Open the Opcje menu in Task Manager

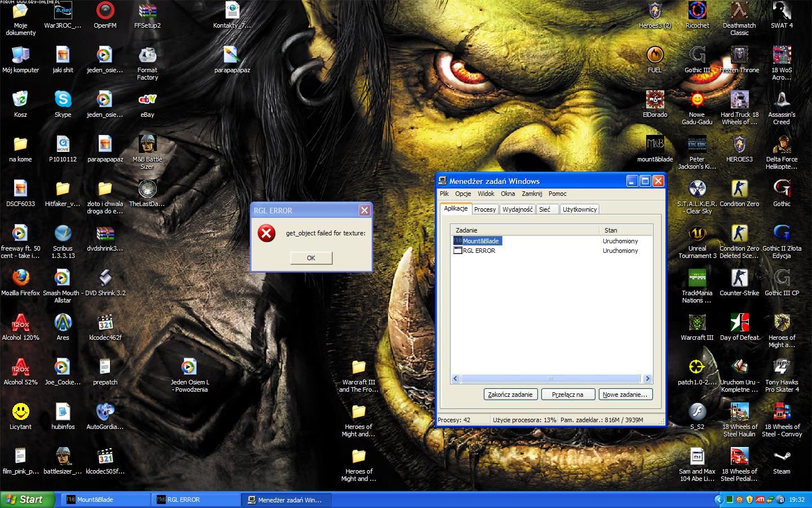point(463,194)
